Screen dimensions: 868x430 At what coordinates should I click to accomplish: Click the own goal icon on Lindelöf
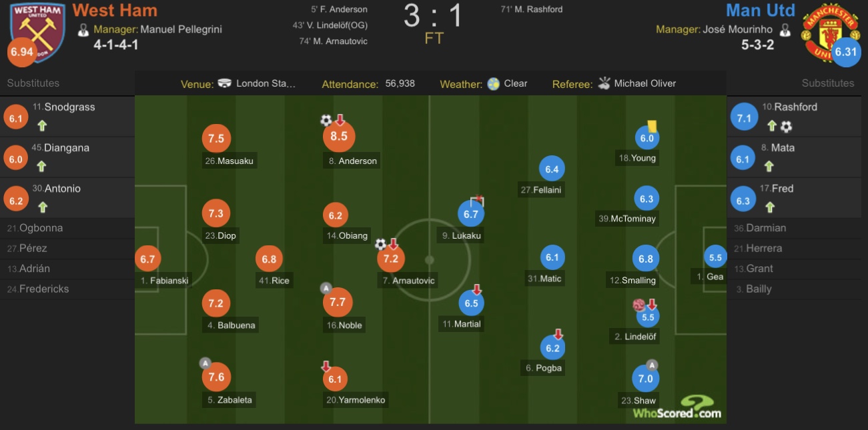(x=639, y=305)
